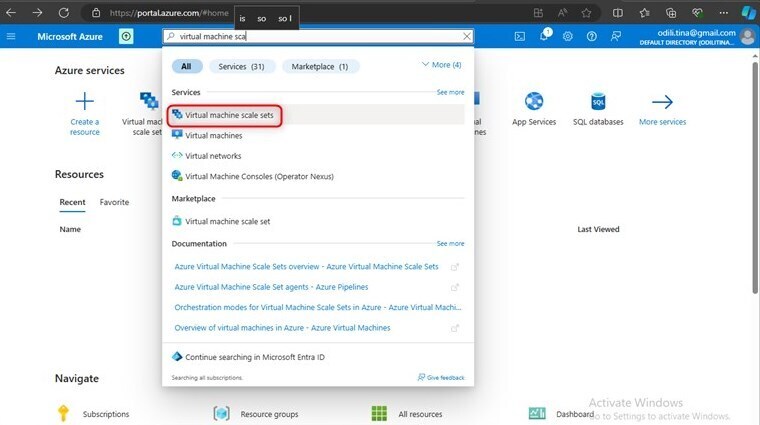Open browser Collections icon
Image resolution: width=760 pixels, height=425 pixels.
click(x=671, y=13)
